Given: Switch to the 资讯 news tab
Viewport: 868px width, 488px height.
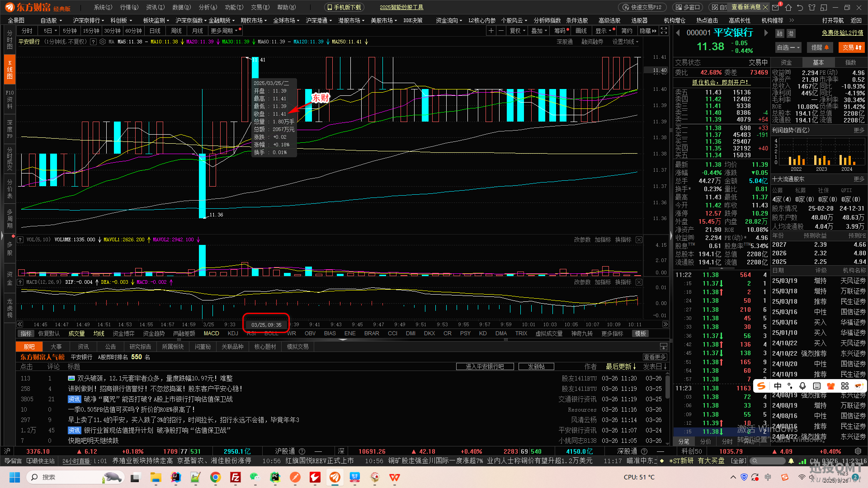Looking at the screenshot, I should 83,347.
